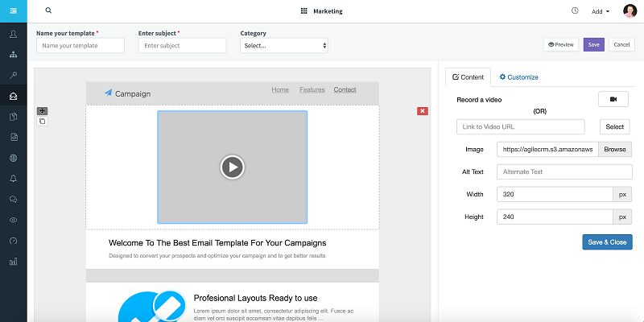Play the video placeholder
The image size is (644, 322).
233,167
